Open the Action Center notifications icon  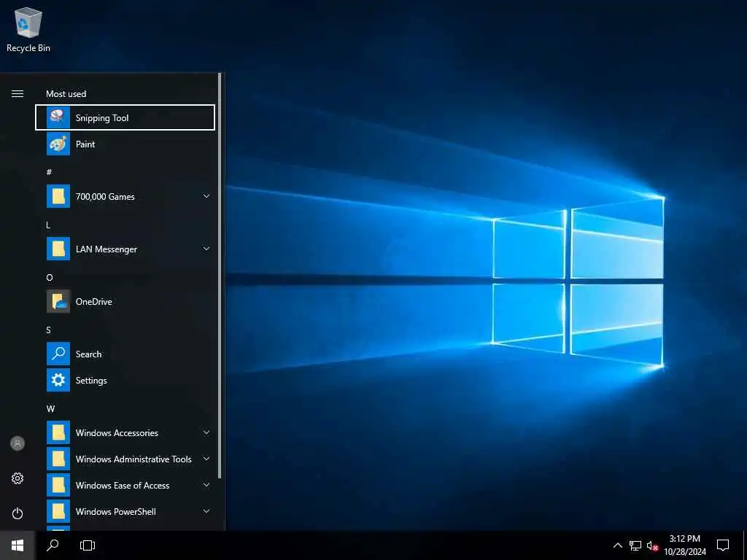723,545
